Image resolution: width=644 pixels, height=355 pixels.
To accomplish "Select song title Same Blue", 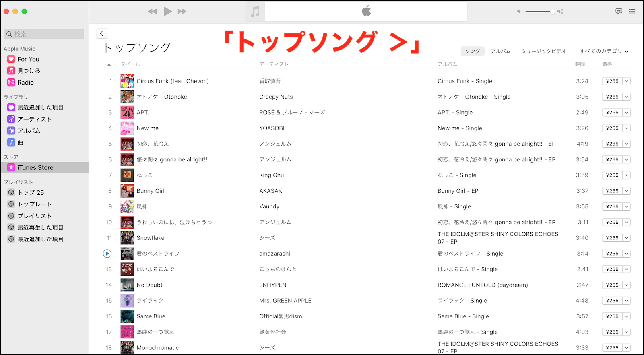I will click(x=151, y=316).
